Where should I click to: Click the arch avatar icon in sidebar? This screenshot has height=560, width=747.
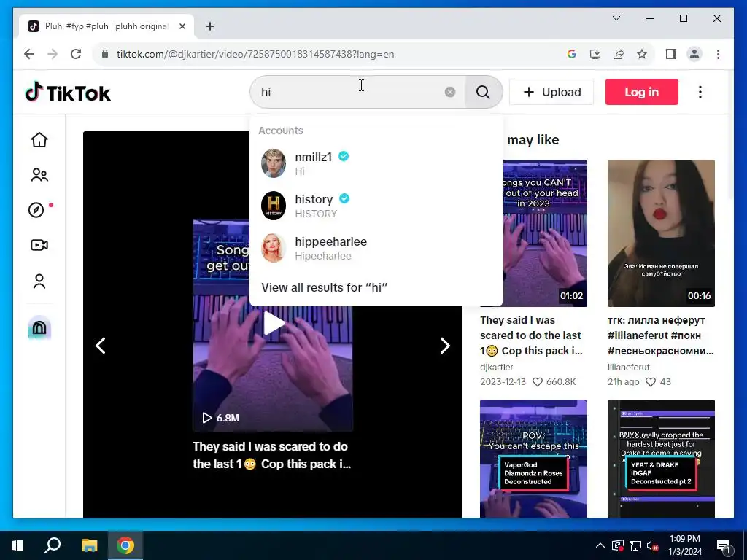[39, 328]
